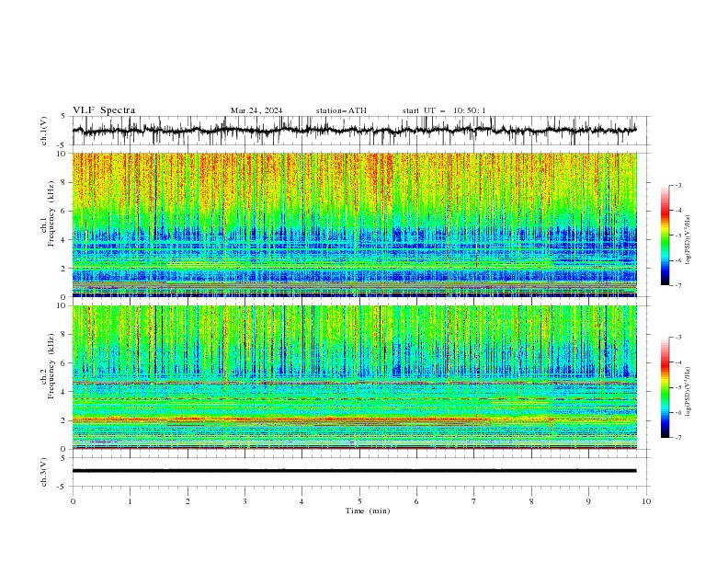The image size is (728, 563).
Task: Click the "-7" tick on lower colorbar
Action: (x=678, y=438)
